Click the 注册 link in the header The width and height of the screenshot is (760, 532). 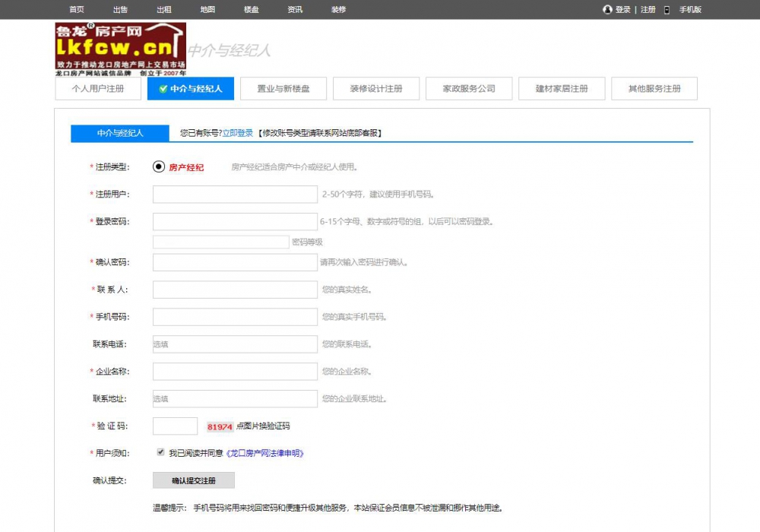click(x=648, y=10)
